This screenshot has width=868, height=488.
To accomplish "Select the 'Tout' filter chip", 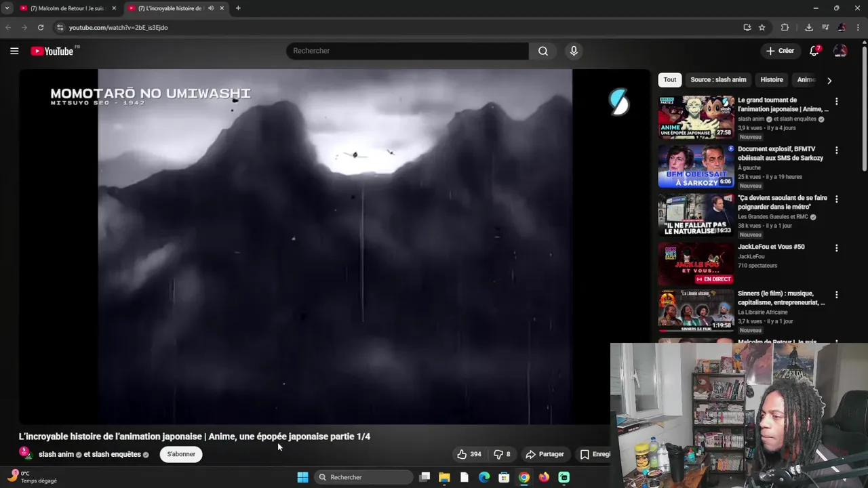I will 670,80.
